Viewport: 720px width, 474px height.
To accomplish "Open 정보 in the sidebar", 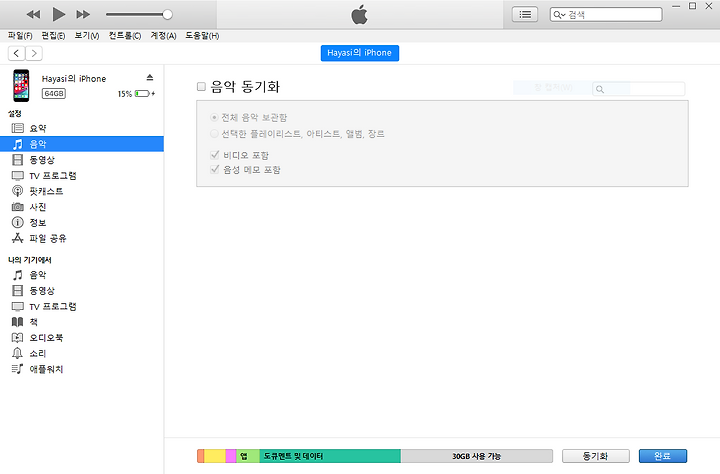I will tap(82, 222).
